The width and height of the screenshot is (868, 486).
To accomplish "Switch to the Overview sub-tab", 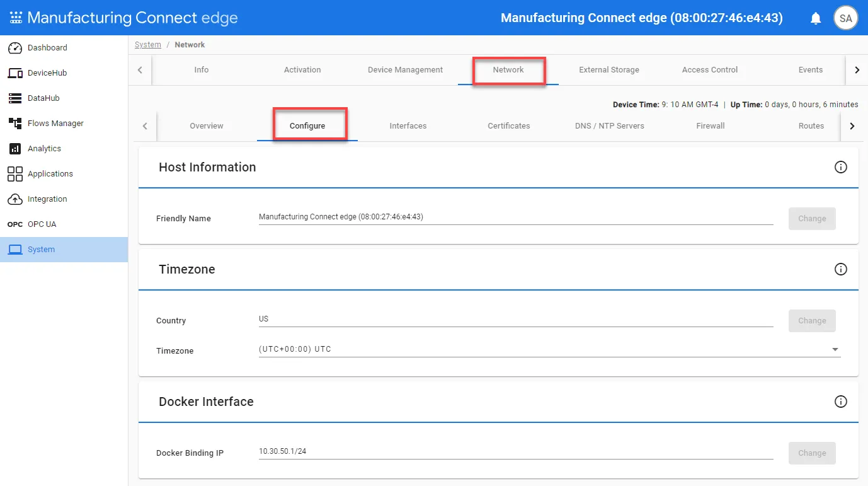I will pyautogui.click(x=207, y=126).
